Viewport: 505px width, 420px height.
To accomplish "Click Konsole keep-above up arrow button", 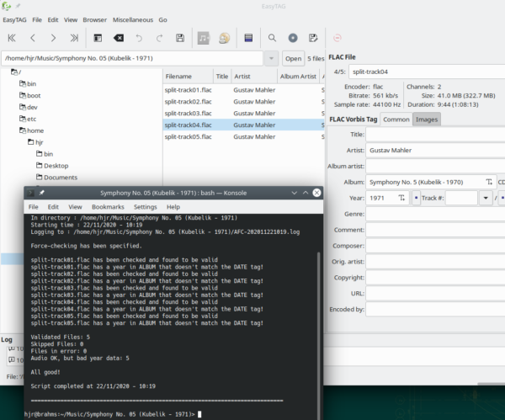I will [x=306, y=193].
